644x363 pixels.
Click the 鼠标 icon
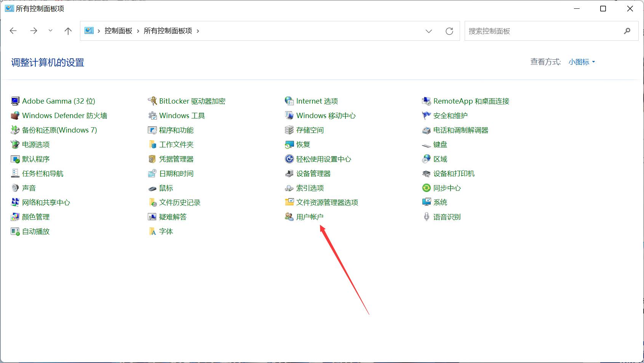(152, 188)
